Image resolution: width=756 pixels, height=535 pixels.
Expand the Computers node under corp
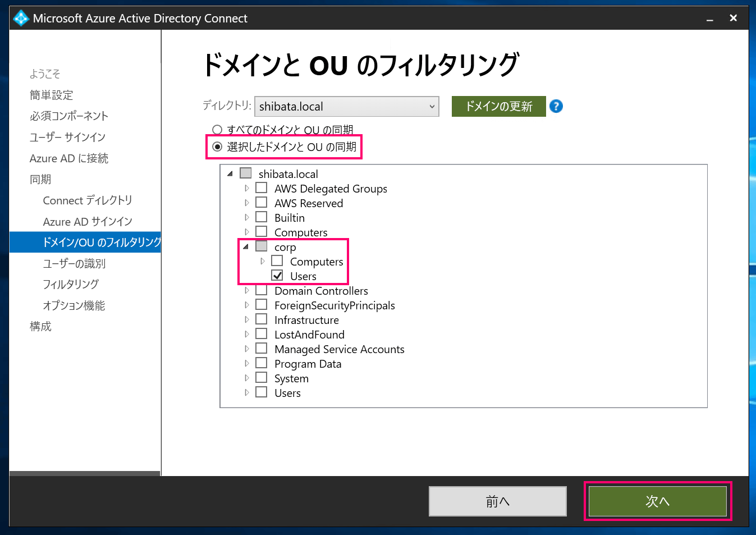click(262, 261)
